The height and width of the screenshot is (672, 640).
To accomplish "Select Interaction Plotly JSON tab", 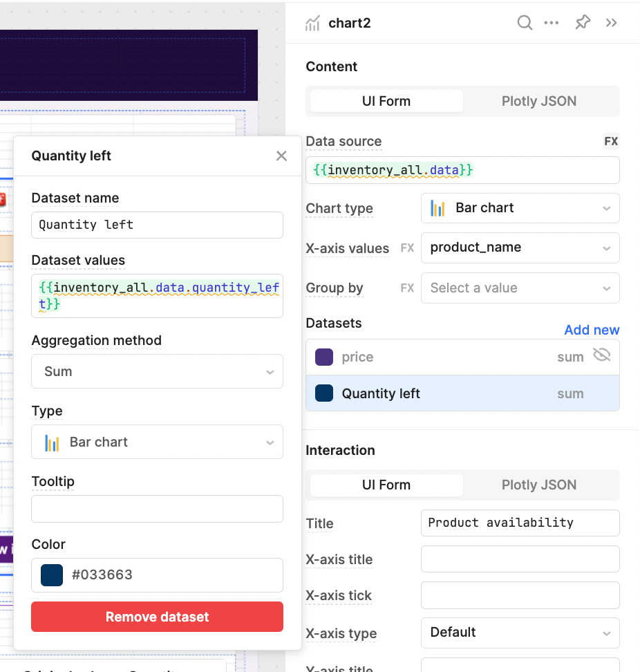I will [539, 485].
